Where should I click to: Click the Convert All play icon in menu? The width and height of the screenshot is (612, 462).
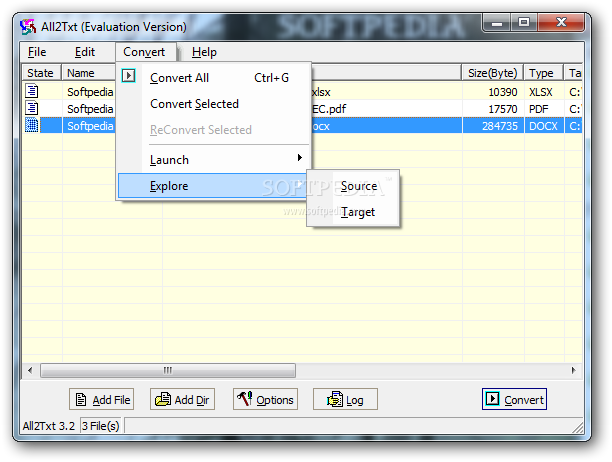(x=128, y=75)
